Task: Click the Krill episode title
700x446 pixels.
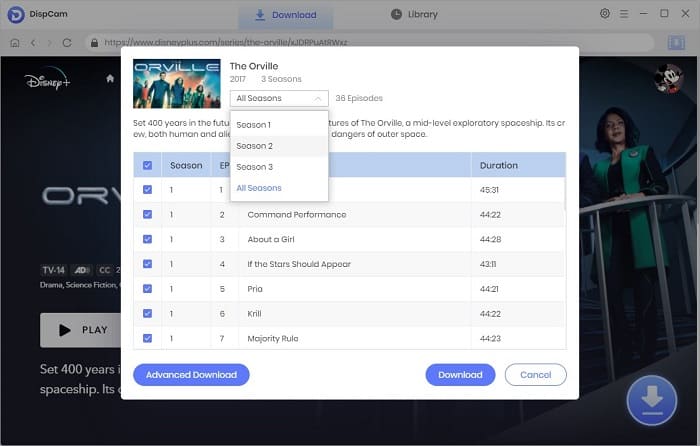Action: pos(254,314)
